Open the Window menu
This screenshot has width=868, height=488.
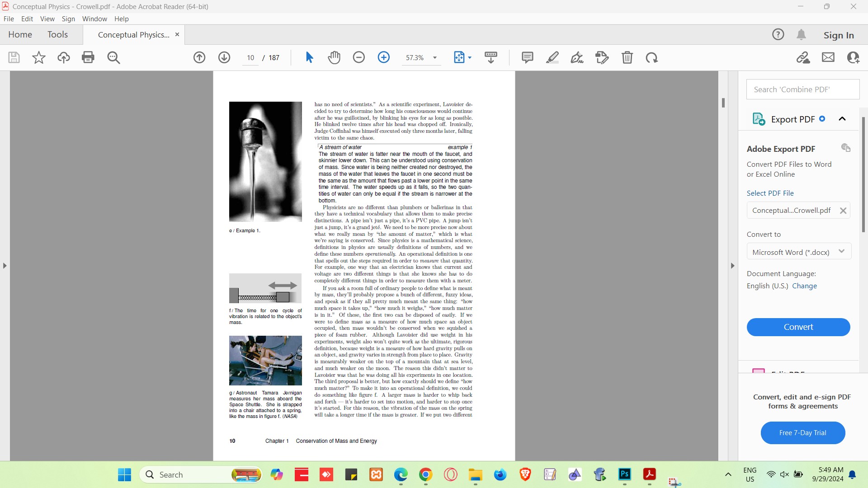click(94, 19)
